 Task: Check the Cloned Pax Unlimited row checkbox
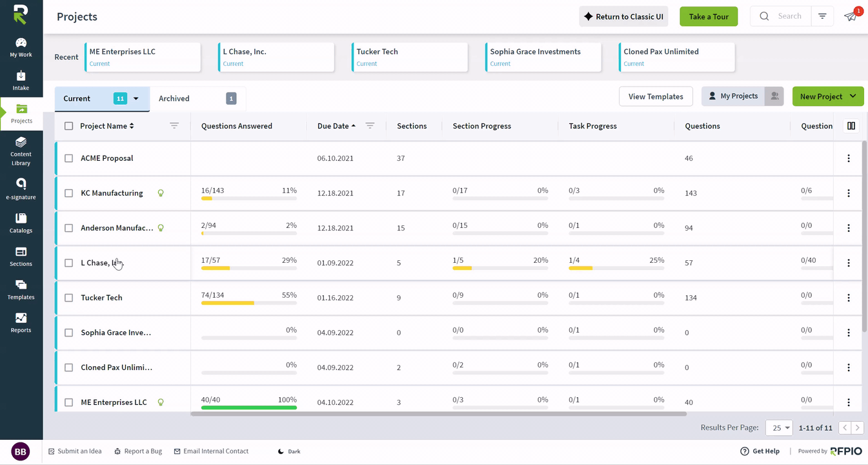point(69,367)
